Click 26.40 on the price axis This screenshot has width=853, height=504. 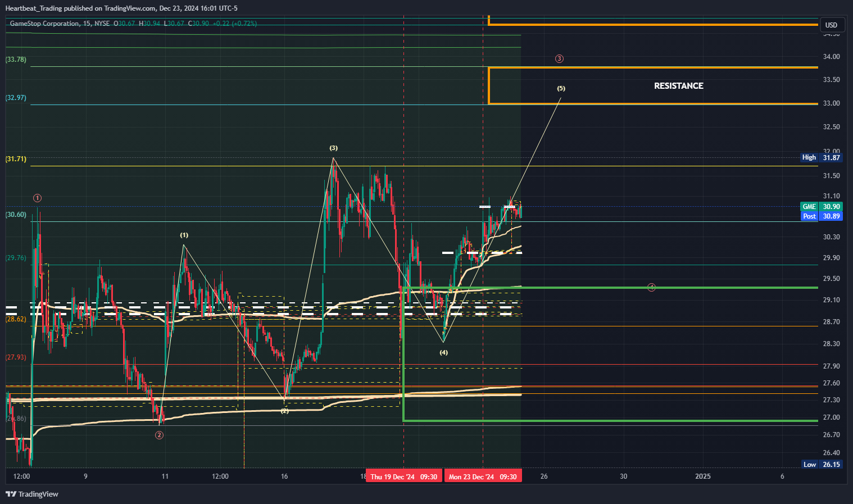coord(831,453)
